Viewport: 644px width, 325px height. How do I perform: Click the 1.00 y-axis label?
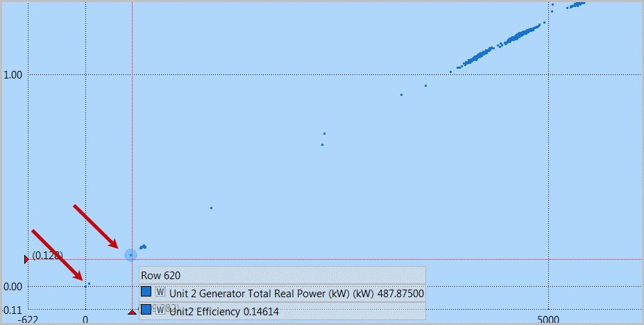(x=15, y=75)
